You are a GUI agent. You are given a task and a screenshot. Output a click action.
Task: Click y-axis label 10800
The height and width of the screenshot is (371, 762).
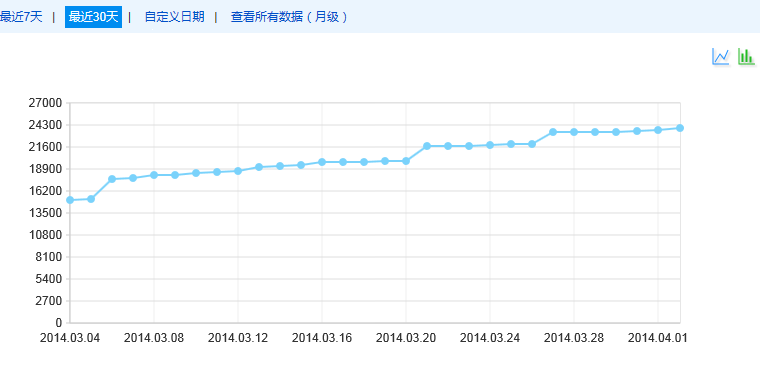tap(46, 235)
